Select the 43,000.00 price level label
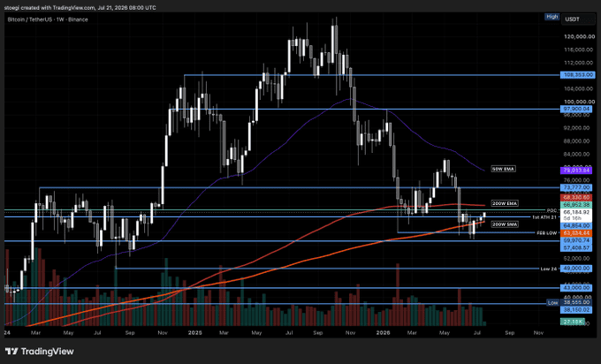The height and width of the screenshot is (364, 601). point(576,288)
